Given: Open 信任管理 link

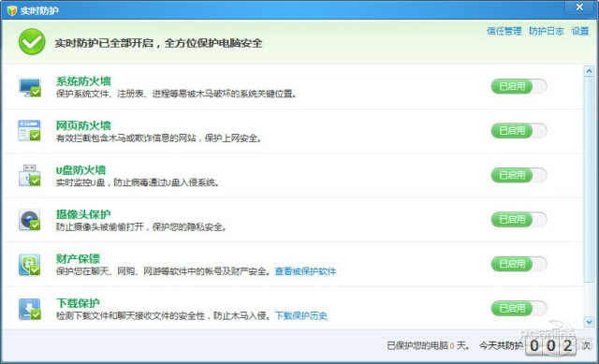Looking at the screenshot, I should coord(504,31).
